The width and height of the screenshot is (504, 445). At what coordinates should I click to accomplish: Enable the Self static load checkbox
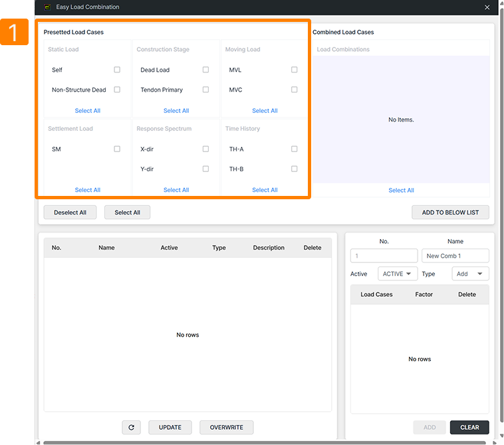click(x=117, y=70)
